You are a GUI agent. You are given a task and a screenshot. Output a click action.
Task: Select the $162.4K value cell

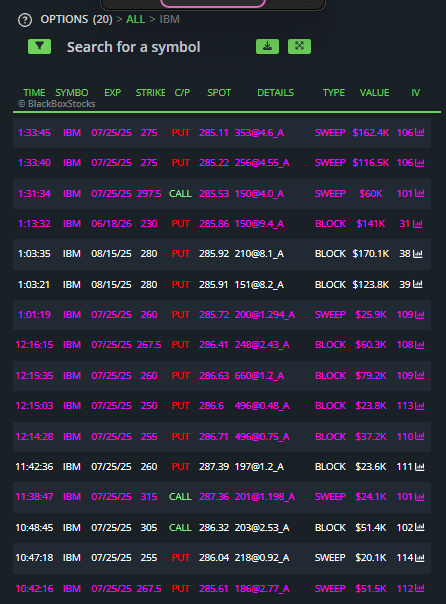click(x=371, y=133)
